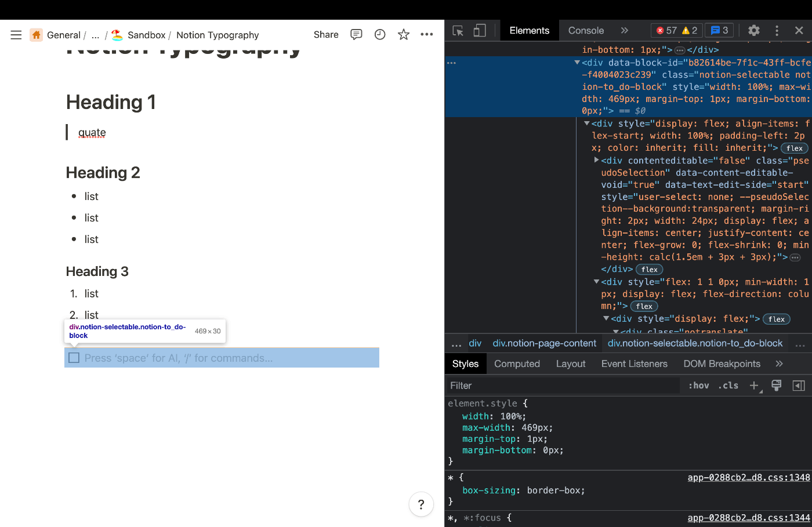
Task: Favorite the page with star icon
Action: (x=404, y=34)
